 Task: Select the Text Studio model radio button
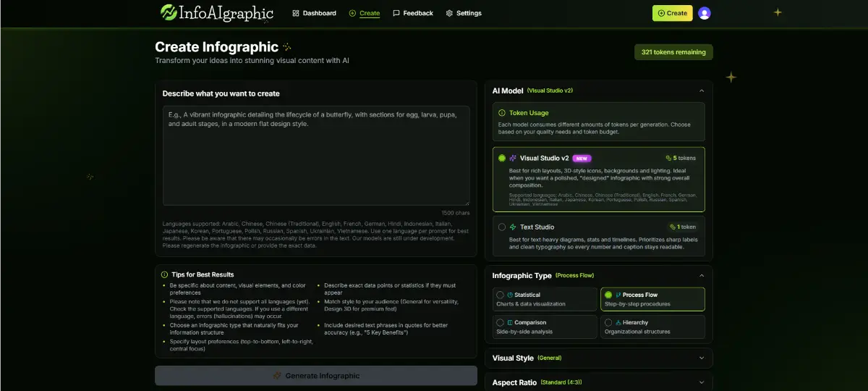(x=502, y=227)
